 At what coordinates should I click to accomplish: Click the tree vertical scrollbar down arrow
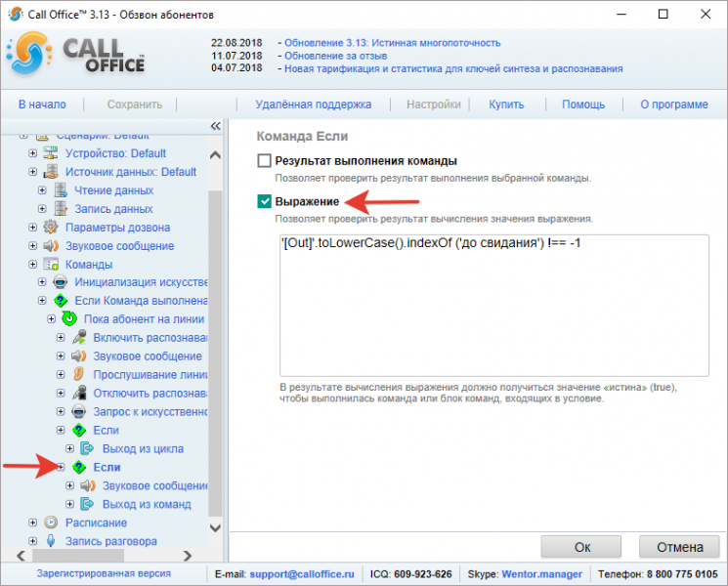(x=215, y=527)
